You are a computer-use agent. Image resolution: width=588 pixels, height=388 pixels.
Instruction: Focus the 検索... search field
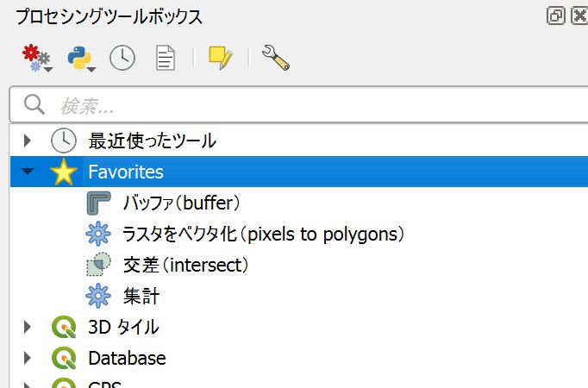pyautogui.click(x=300, y=104)
